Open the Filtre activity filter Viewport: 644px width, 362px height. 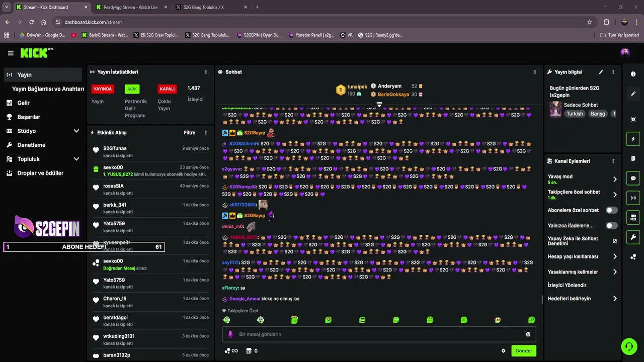pos(190,133)
